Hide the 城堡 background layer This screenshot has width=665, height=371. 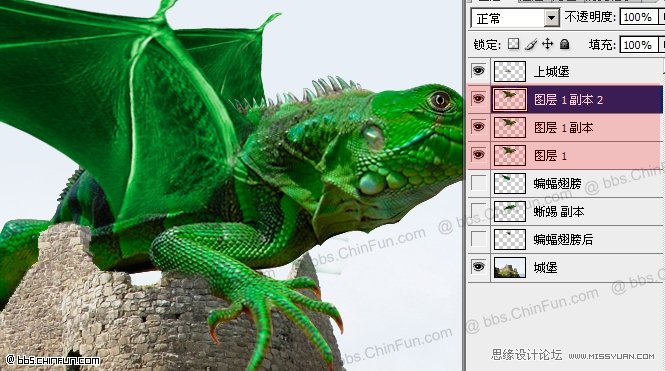click(x=478, y=267)
